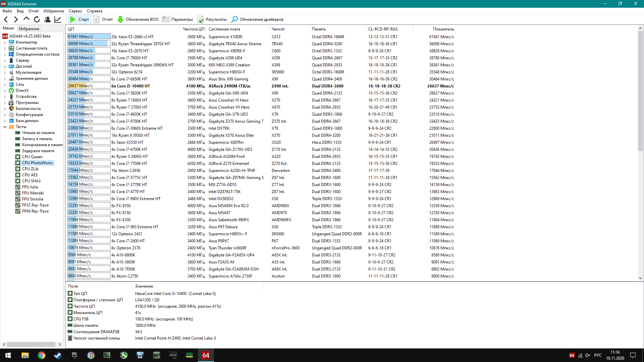Open the Сервис menu
This screenshot has height=362, width=644.
click(75, 11)
